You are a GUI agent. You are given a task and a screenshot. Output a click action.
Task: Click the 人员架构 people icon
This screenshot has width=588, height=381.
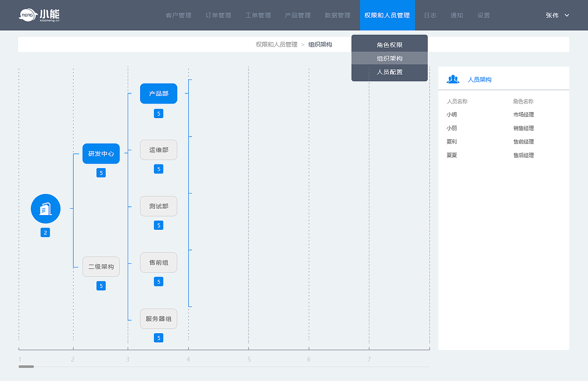453,79
